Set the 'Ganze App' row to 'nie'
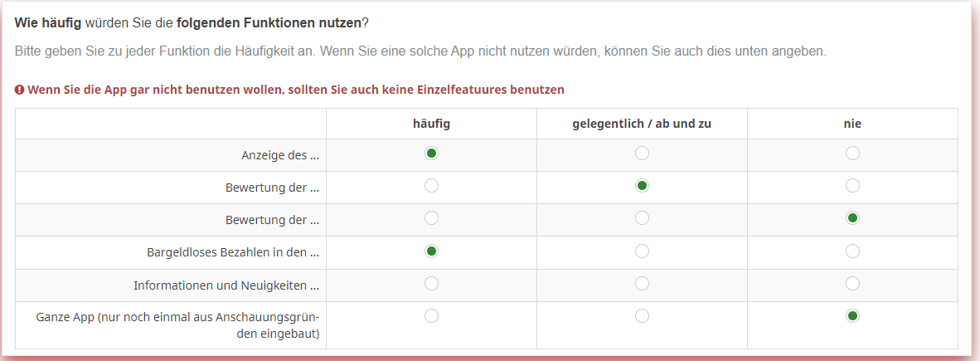This screenshot has width=980, height=361. pyautogui.click(x=852, y=316)
